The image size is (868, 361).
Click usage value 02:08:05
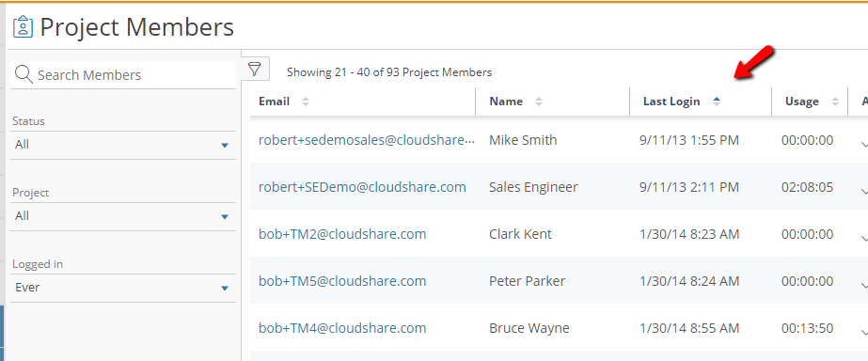807,187
